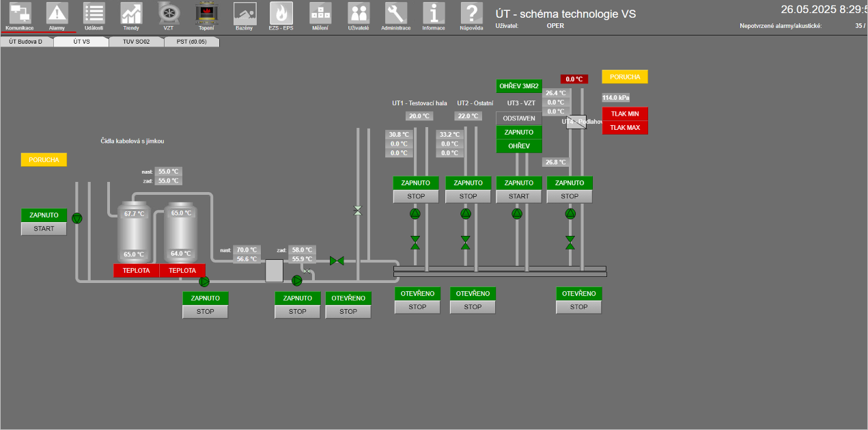Click the Komunikace network icon
Viewport: 868px width, 430px height.
tap(19, 13)
